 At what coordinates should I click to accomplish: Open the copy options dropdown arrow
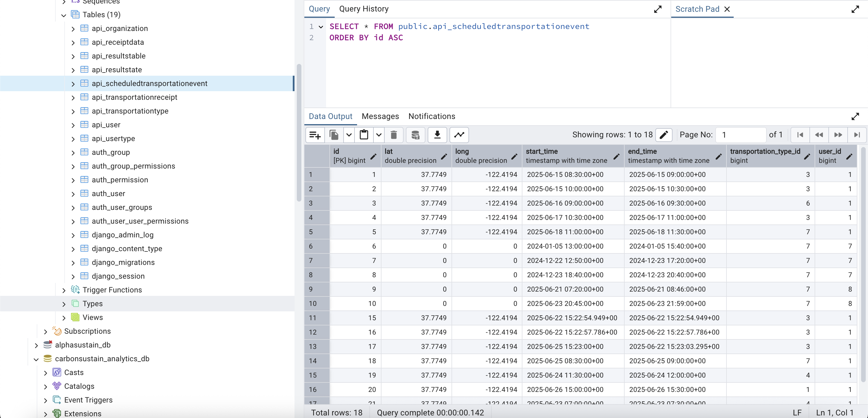(x=349, y=135)
